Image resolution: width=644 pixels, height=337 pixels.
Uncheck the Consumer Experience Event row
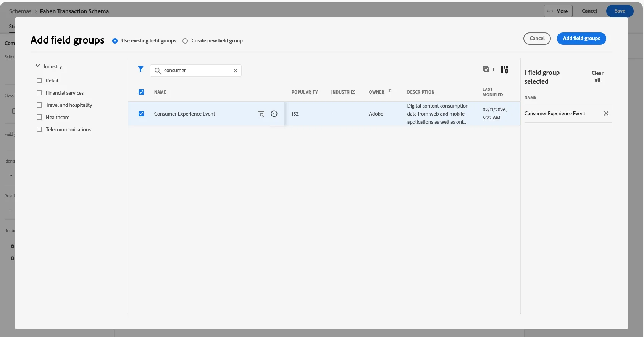[141, 114]
